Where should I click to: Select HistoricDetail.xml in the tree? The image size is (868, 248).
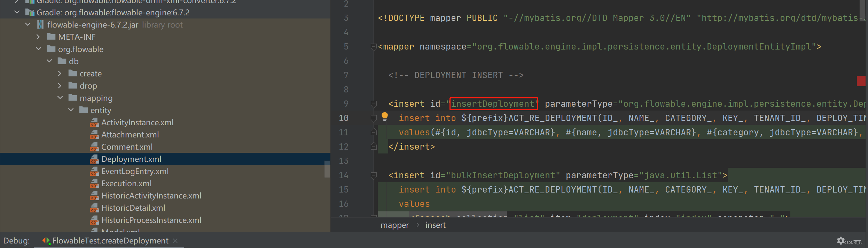pos(133,208)
